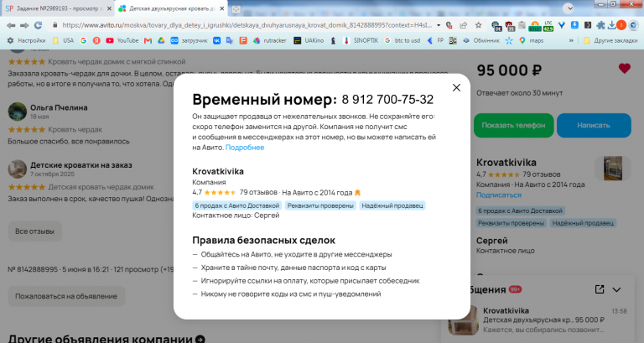The image size is (644, 343).
Task: Click the blue Написать button
Action: (594, 125)
